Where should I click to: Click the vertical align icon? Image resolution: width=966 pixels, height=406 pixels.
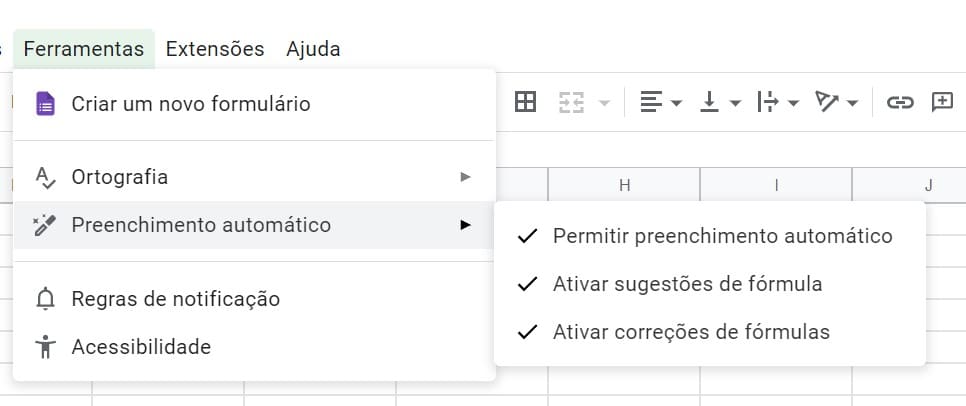(x=710, y=102)
